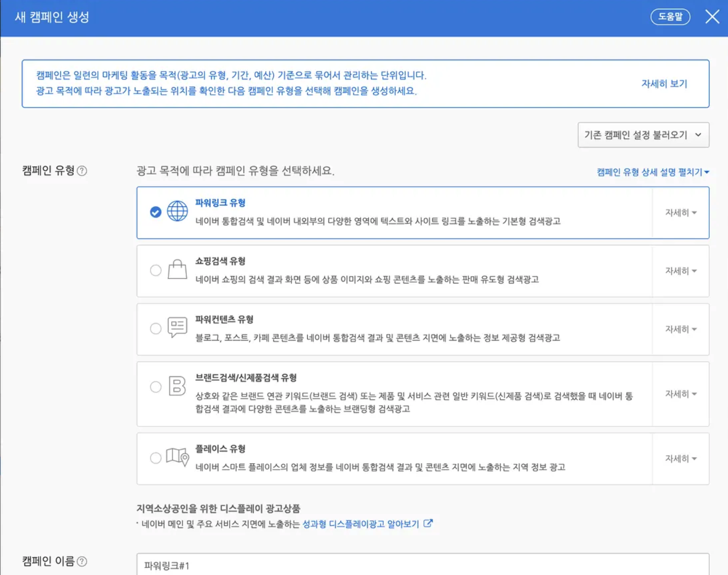Select the 파워링크 유형 radio button
Viewport: 728px width, 575px height.
[x=156, y=212]
